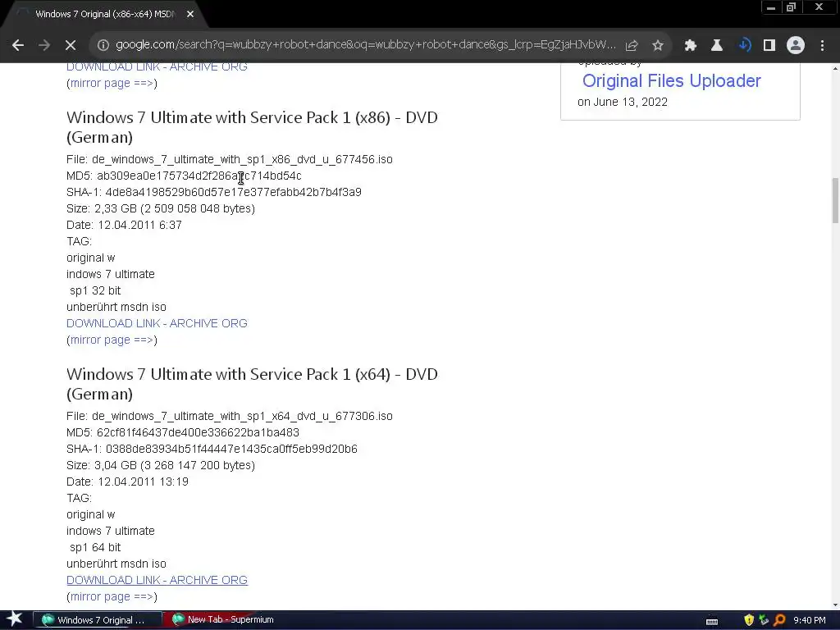Viewport: 840px width, 630px height.
Task: Focus the google.com address bar
Action: 365,45
